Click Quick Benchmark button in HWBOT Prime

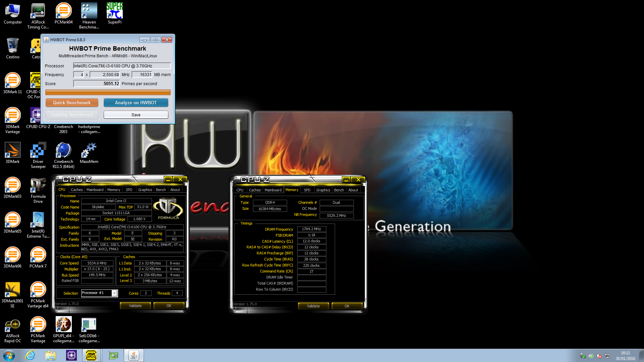[72, 103]
